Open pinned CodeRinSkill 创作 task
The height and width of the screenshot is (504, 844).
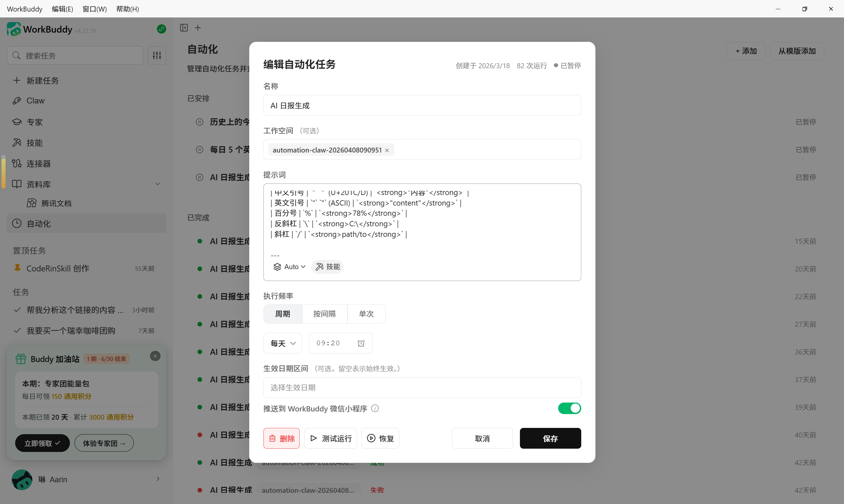click(x=86, y=268)
